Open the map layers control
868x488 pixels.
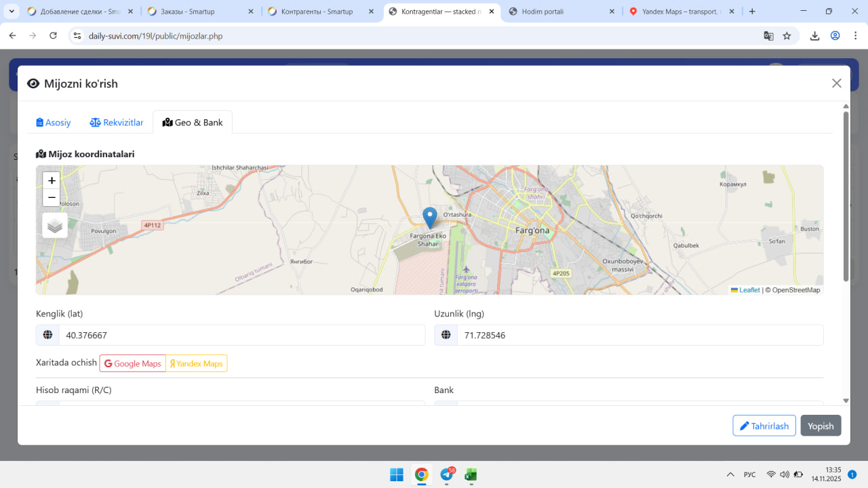(x=55, y=226)
